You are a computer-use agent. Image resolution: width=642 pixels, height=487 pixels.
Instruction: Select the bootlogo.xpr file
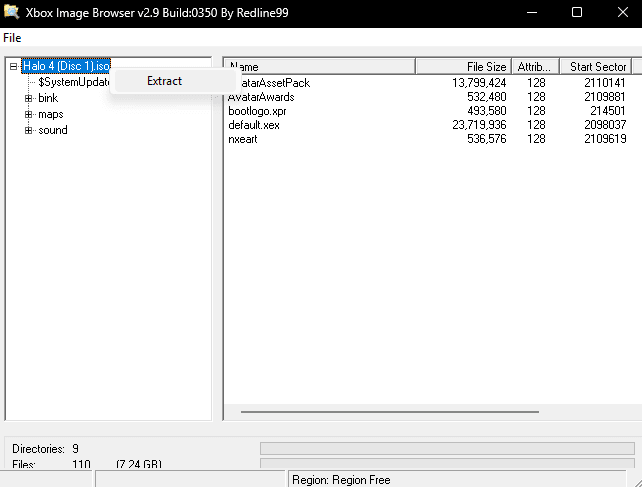[x=258, y=111]
